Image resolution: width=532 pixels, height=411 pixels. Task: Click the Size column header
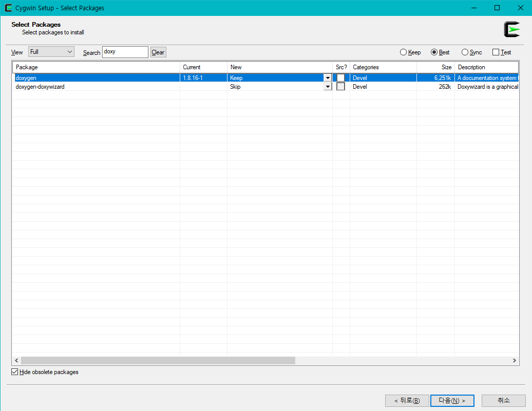coord(435,67)
